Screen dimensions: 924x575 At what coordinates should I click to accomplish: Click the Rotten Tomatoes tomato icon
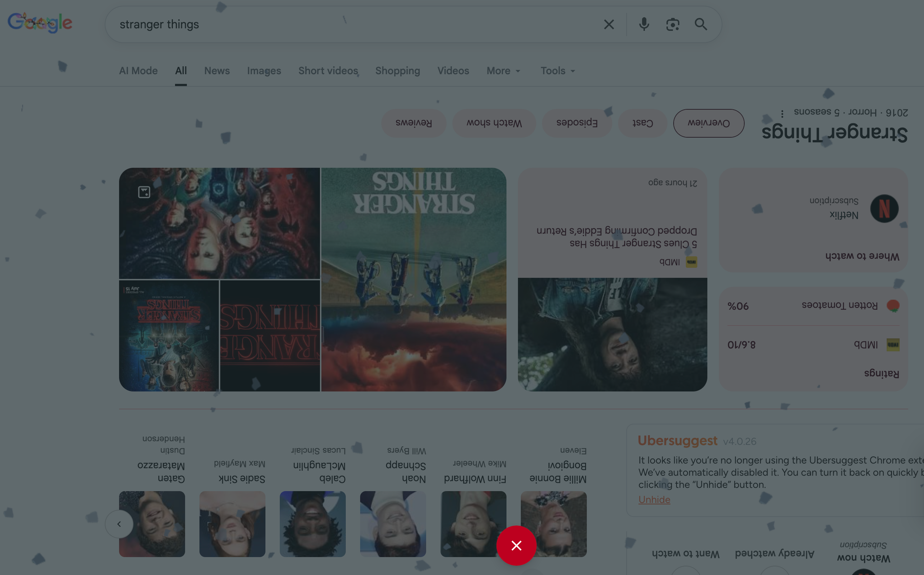pos(893,306)
